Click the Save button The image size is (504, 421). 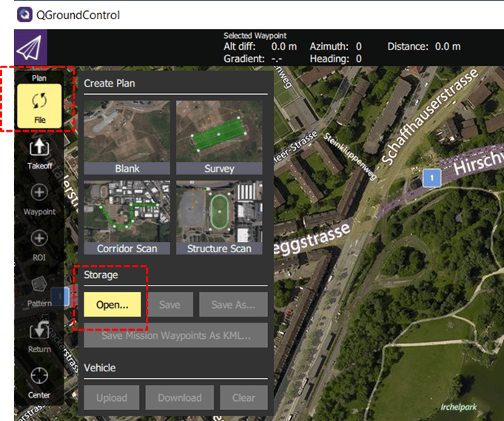169,304
